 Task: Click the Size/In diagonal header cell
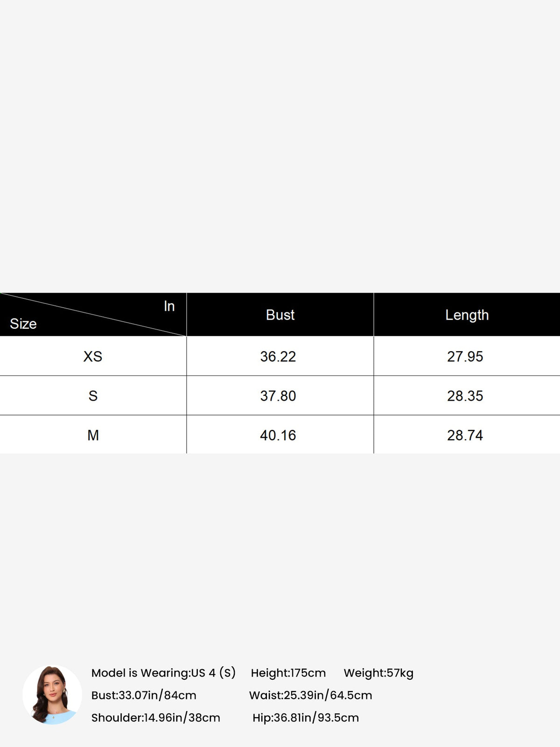click(x=93, y=315)
